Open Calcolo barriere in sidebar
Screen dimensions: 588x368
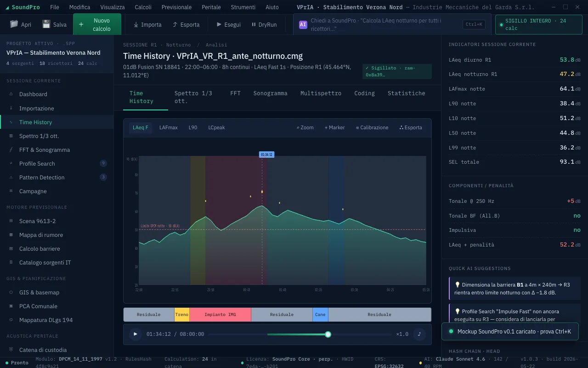click(x=57, y=248)
